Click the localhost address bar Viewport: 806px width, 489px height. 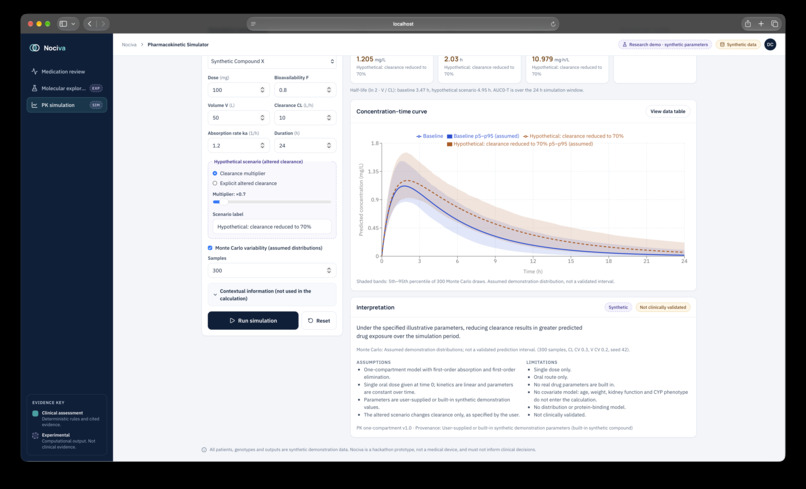403,24
